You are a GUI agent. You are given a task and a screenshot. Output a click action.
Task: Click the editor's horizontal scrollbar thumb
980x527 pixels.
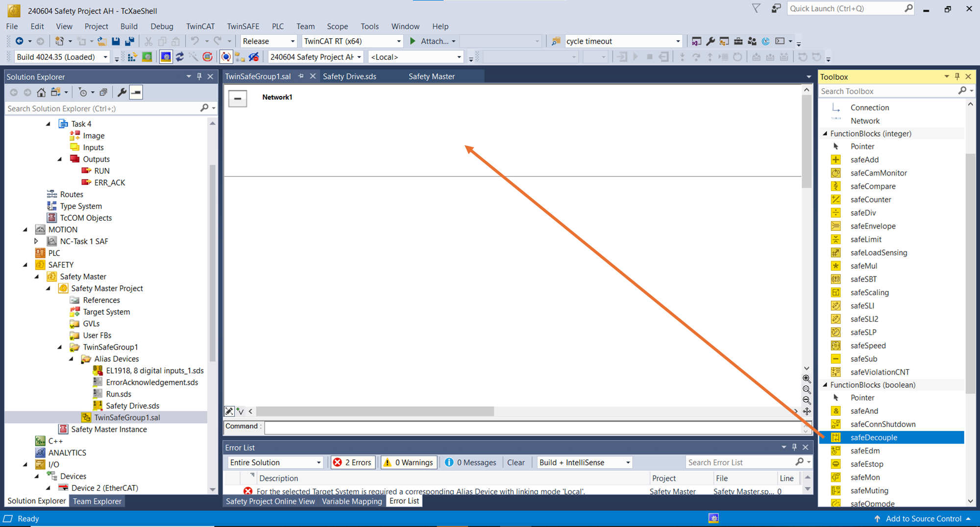374,411
